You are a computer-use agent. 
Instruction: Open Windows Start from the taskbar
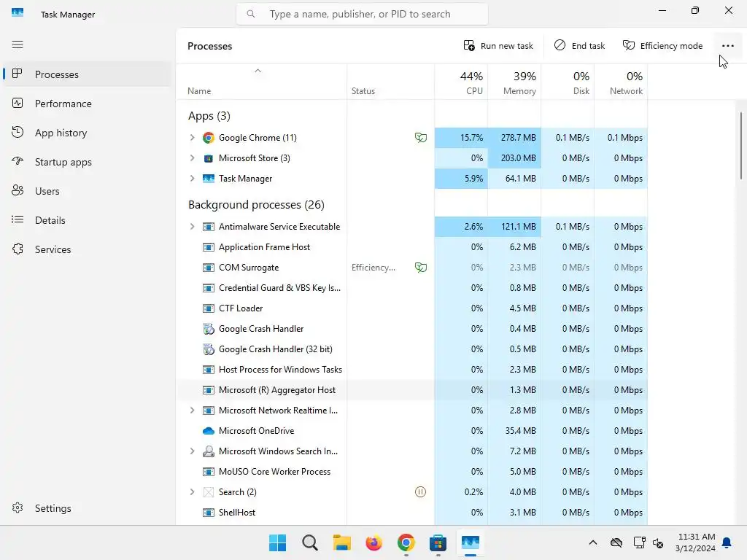(277, 542)
